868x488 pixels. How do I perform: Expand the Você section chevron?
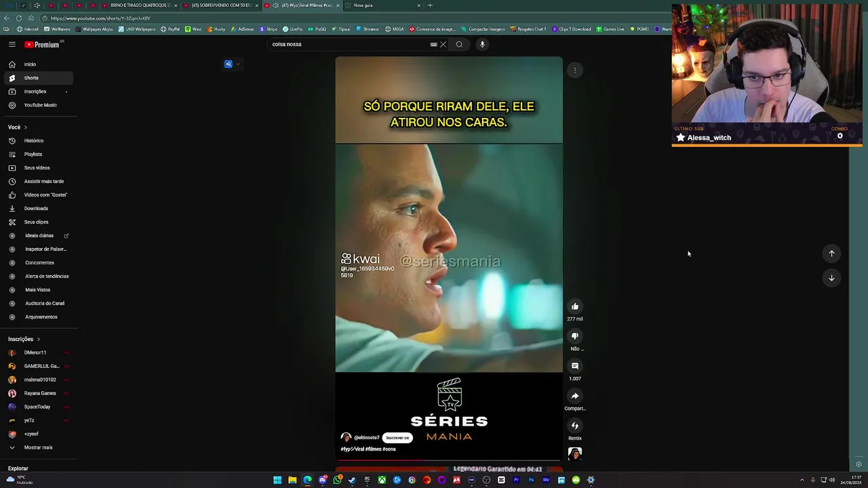click(x=26, y=127)
